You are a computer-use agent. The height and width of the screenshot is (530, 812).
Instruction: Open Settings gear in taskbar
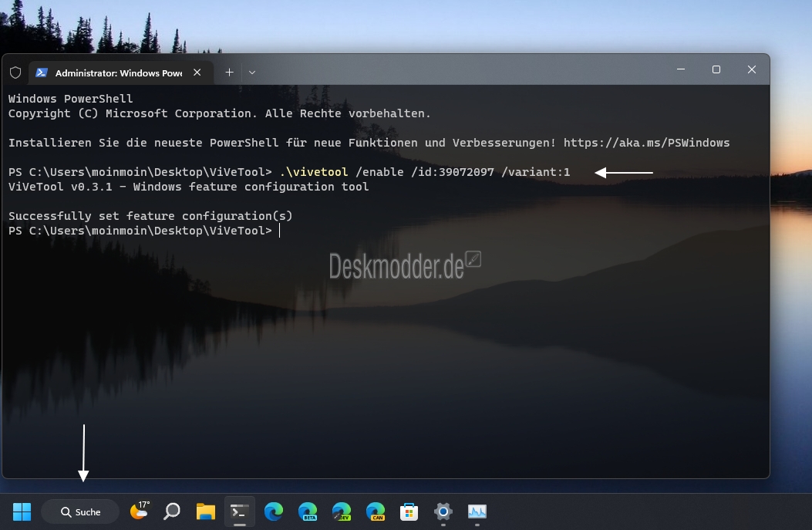[x=443, y=511]
